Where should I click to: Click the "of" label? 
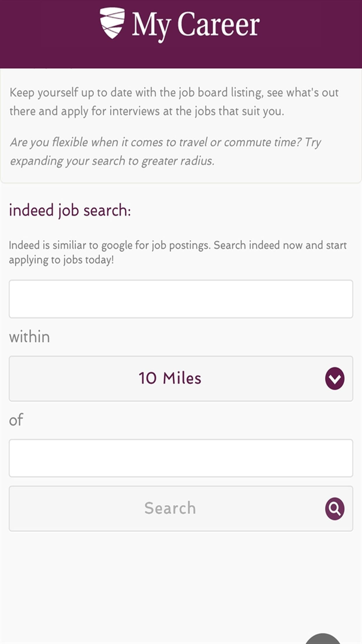point(16,420)
